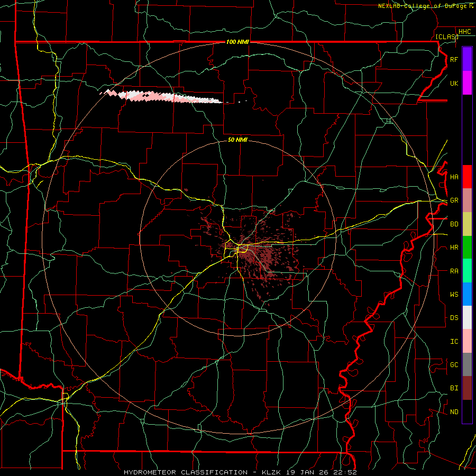
Task: Pick the RA light green swatch
Action: 467,271
